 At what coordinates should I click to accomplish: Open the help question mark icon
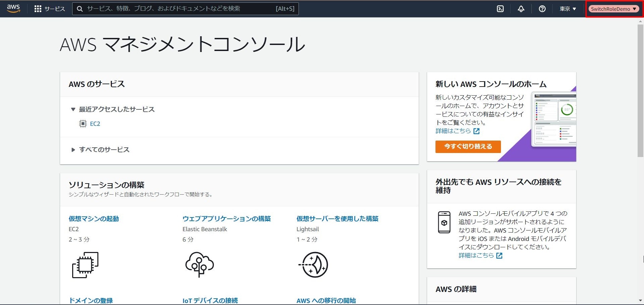pos(542,9)
